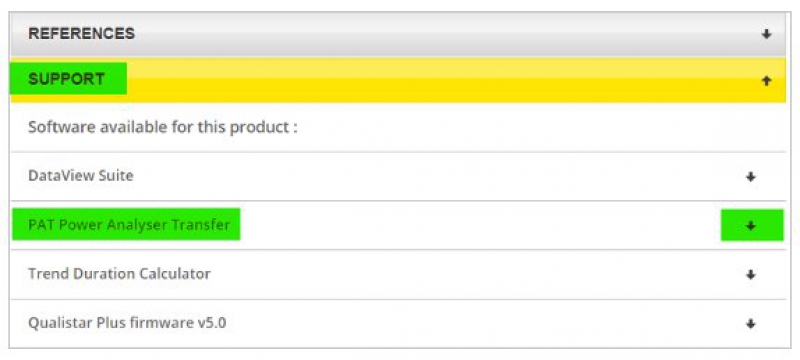Open the Trend Duration Calculator link

tap(119, 274)
